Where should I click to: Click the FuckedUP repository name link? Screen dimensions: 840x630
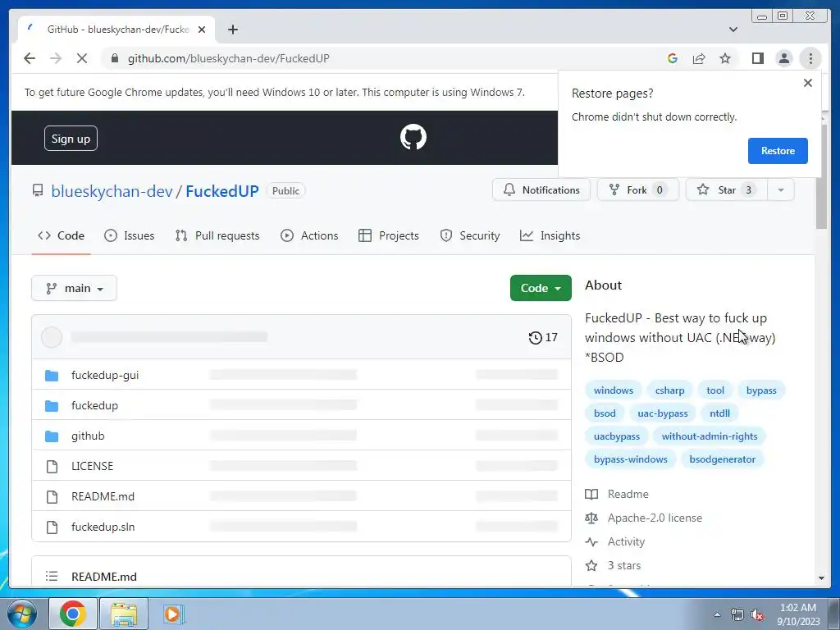[x=221, y=191]
